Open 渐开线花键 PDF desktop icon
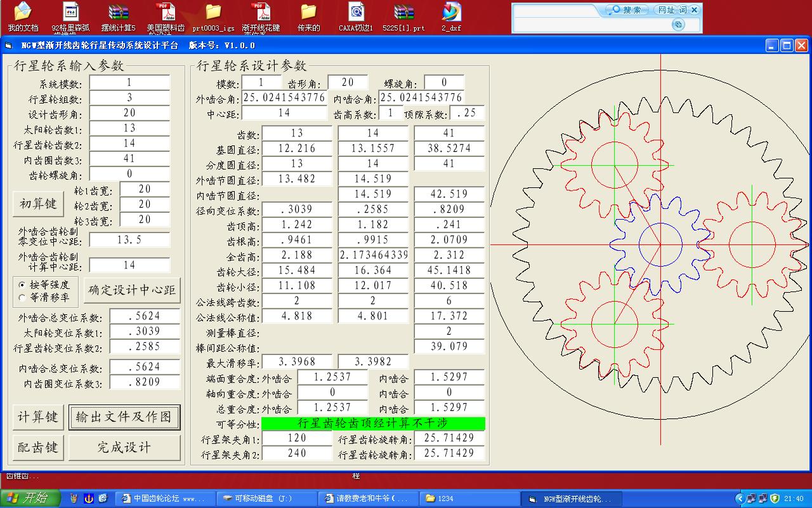 point(261,17)
